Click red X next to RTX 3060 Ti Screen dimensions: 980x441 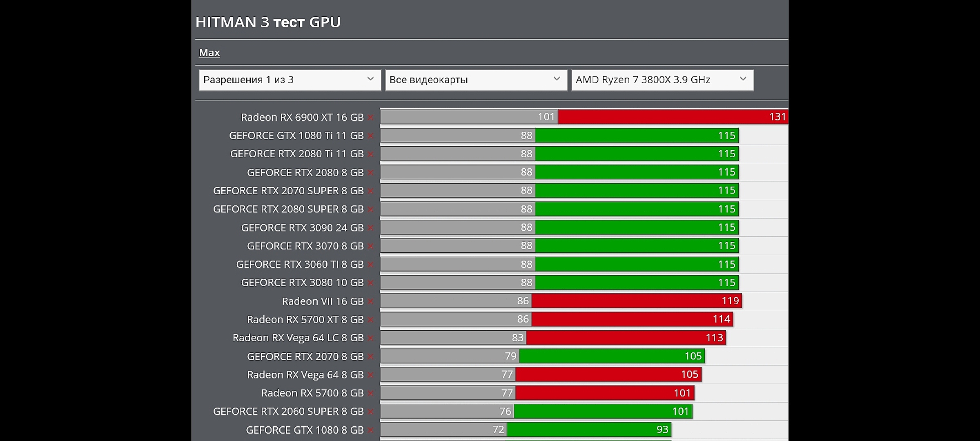[x=370, y=265]
